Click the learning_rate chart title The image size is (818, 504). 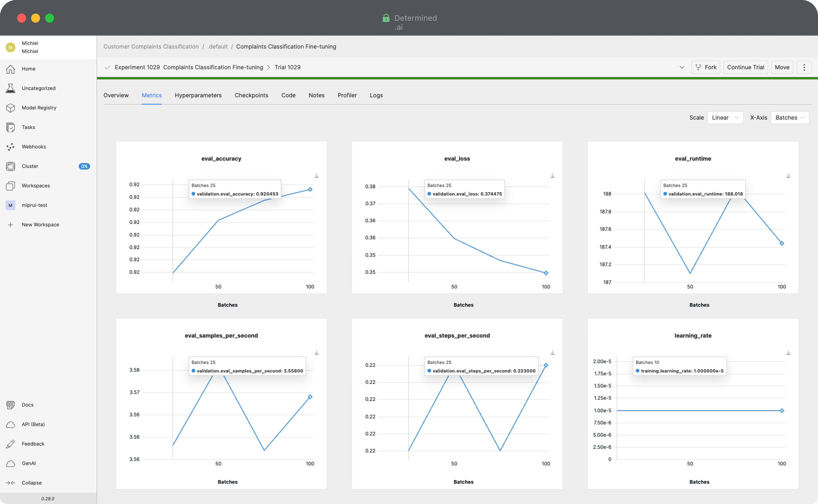click(693, 336)
